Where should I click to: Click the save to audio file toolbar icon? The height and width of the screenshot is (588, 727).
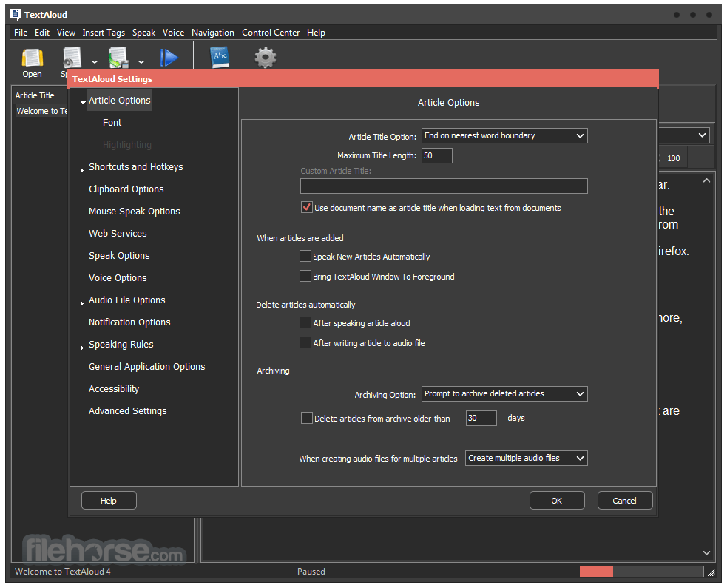click(118, 58)
